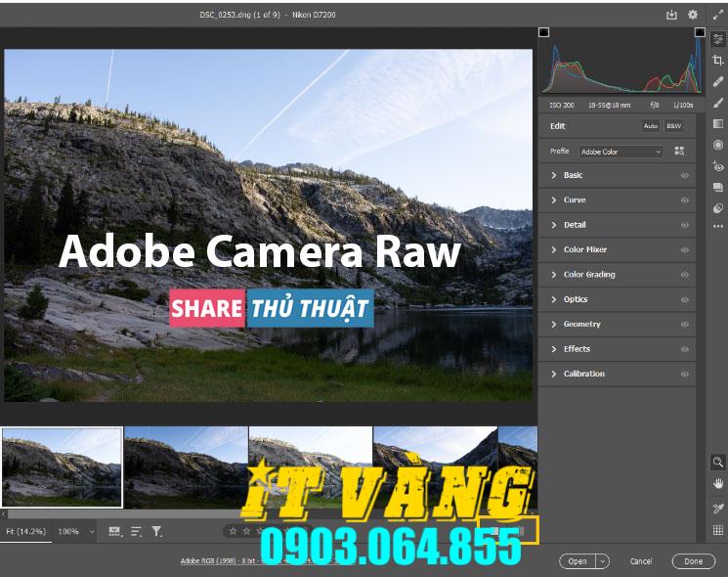This screenshot has height=577, width=728.
Task: Open the Adobe Color profile dropdown
Action: point(621,152)
